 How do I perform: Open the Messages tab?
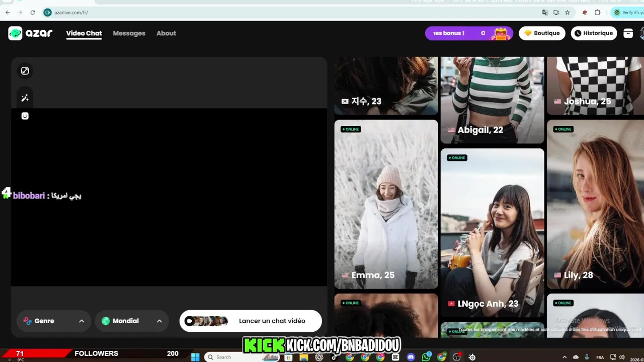click(x=129, y=33)
